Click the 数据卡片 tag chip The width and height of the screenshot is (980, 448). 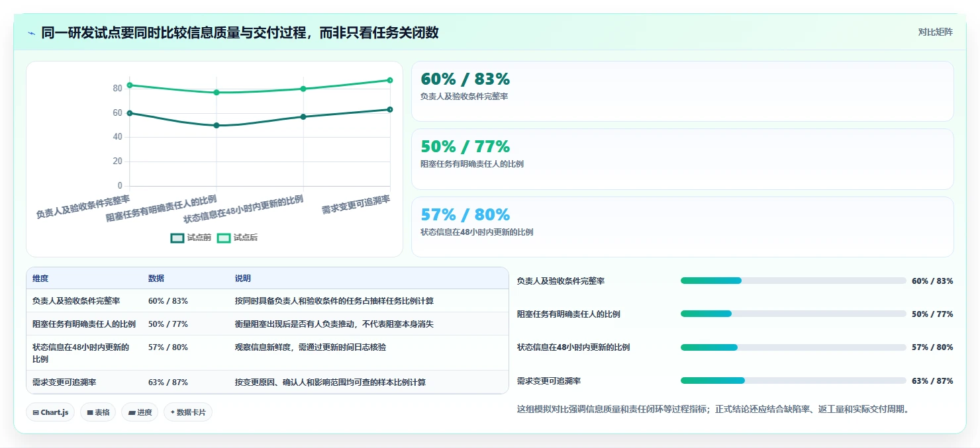click(x=188, y=412)
